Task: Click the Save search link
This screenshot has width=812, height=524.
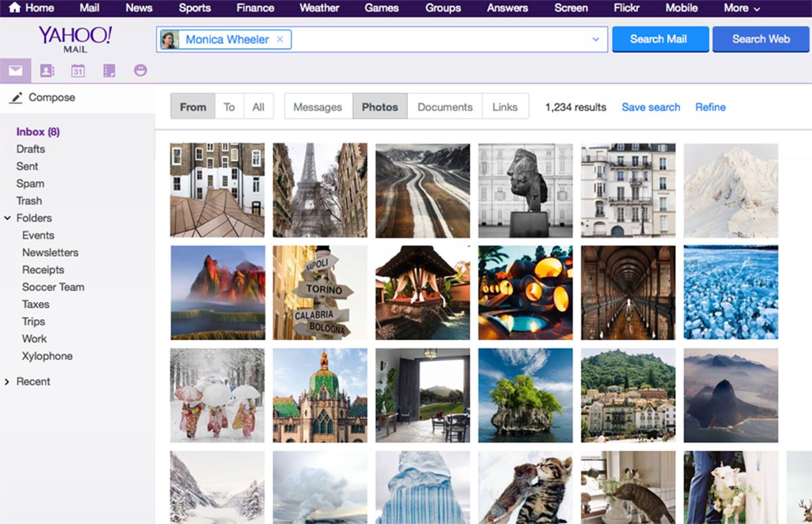Action: 651,107
